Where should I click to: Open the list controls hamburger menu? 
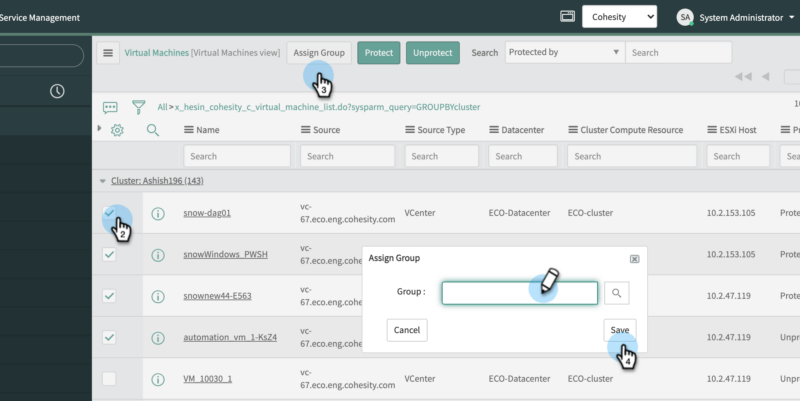tap(108, 53)
